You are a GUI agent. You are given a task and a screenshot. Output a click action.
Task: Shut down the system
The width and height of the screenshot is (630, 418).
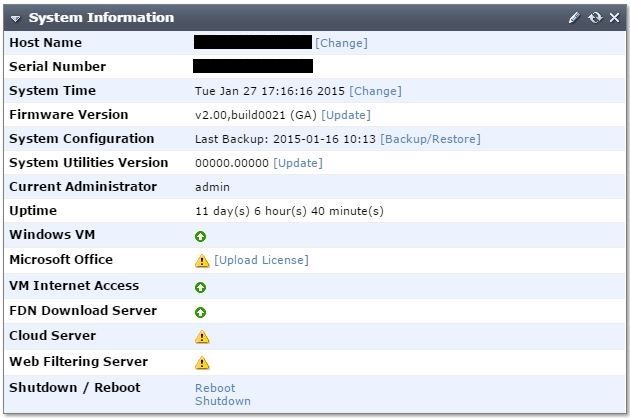click(x=222, y=401)
